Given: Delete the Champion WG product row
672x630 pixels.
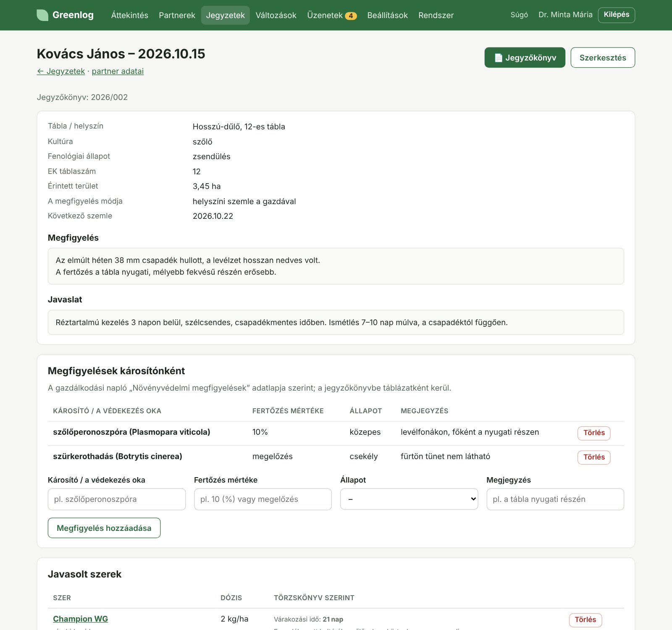Looking at the screenshot, I should coord(585,620).
